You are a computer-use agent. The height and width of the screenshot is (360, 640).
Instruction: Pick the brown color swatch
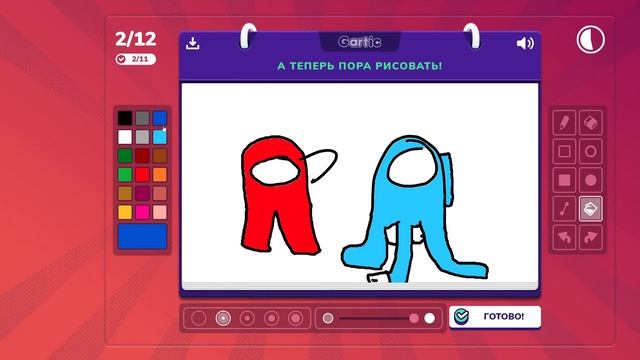point(160,156)
